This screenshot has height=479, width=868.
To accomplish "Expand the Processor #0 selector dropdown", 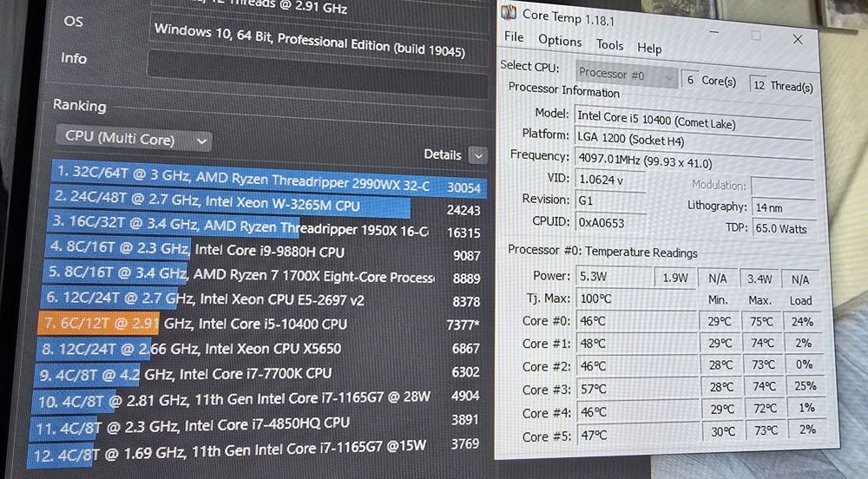I will point(626,74).
